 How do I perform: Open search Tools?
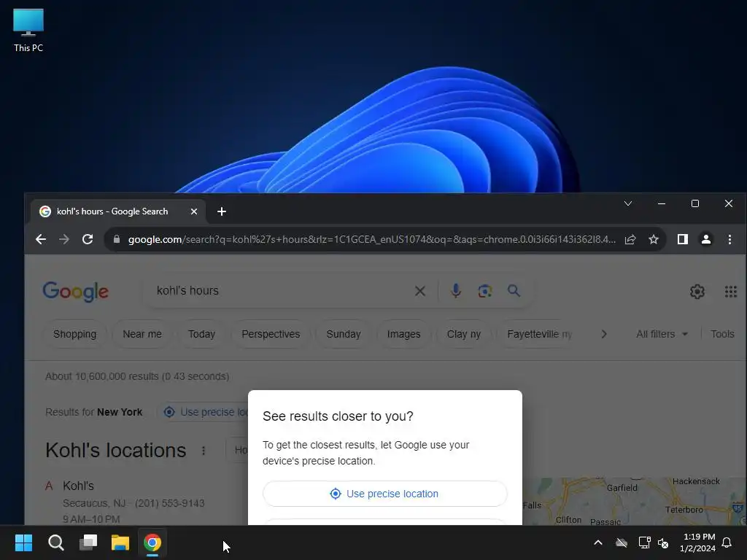click(x=722, y=334)
